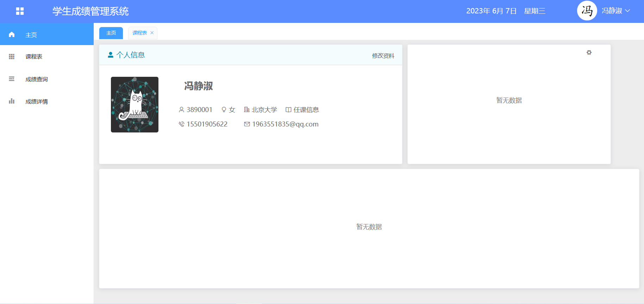Click the female gender icon
Image resolution: width=644 pixels, height=304 pixels.
[224, 110]
